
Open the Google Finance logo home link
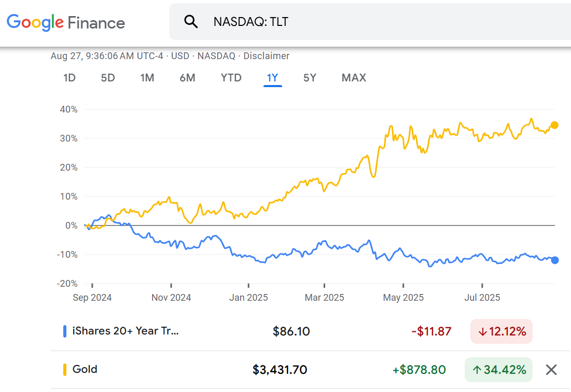pyautogui.click(x=66, y=23)
